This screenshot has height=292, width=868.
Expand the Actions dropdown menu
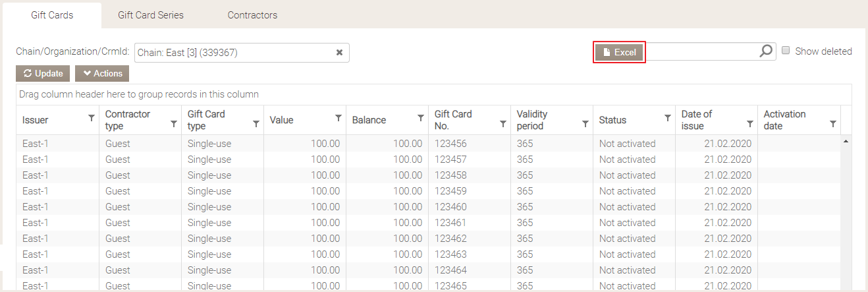tap(102, 74)
